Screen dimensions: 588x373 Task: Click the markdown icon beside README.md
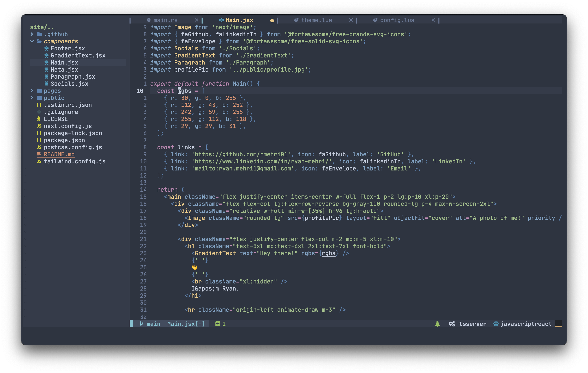[39, 154]
